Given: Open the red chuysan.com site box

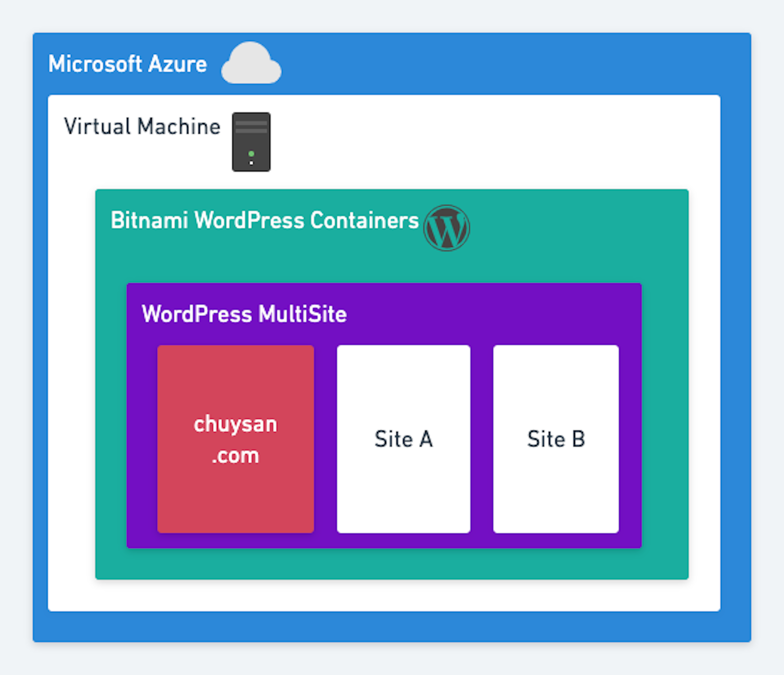Looking at the screenshot, I should (235, 439).
